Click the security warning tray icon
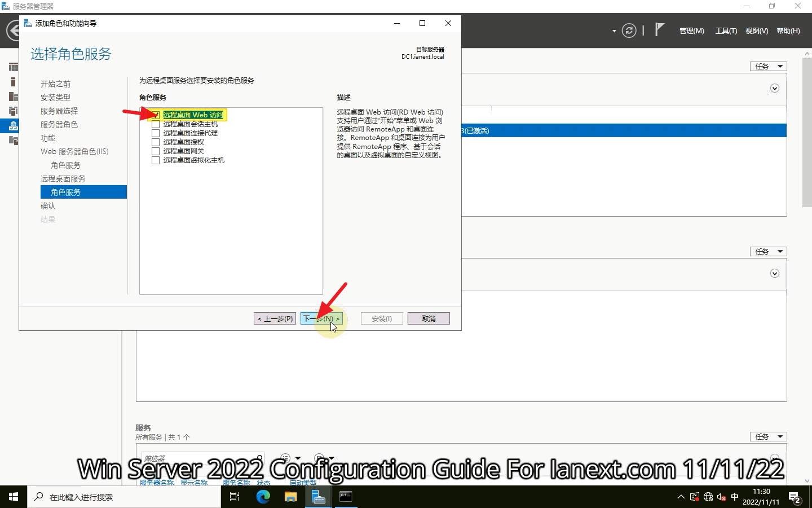 click(x=695, y=497)
